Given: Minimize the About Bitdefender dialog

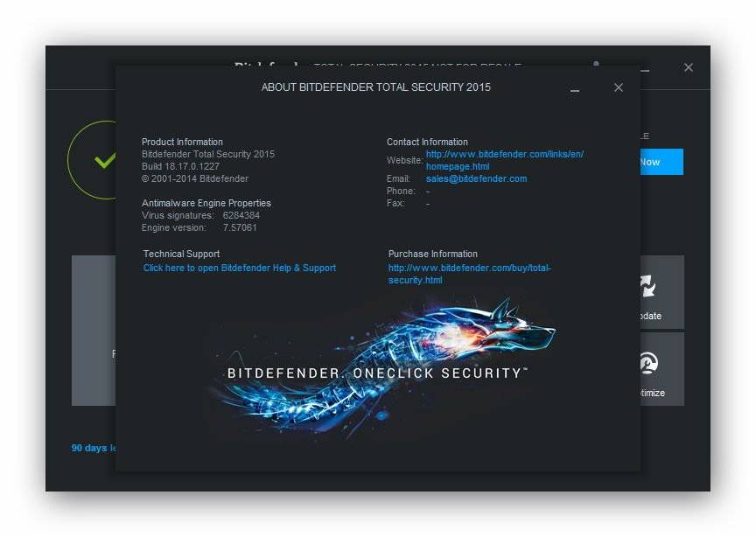Looking at the screenshot, I should [x=575, y=91].
